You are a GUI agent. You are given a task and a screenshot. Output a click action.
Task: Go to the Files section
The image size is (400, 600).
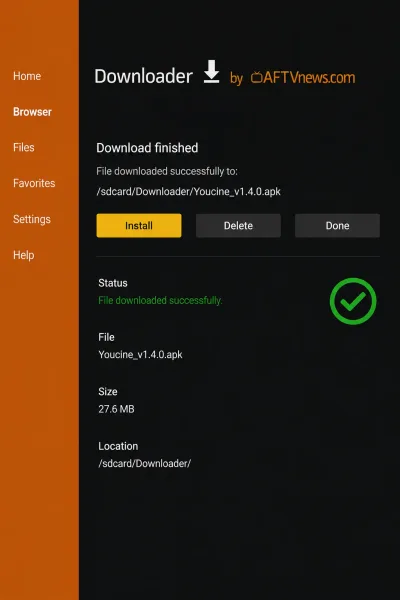click(24, 147)
